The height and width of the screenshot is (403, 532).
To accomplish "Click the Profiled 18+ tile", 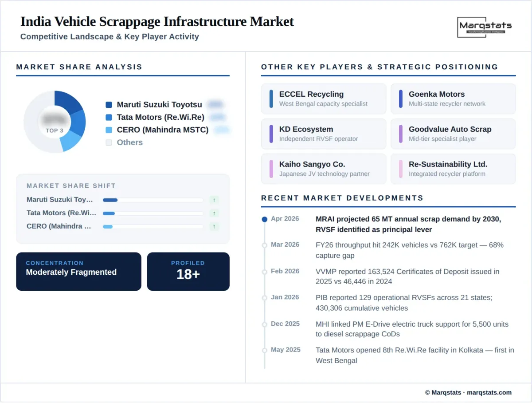I will 188,272.
